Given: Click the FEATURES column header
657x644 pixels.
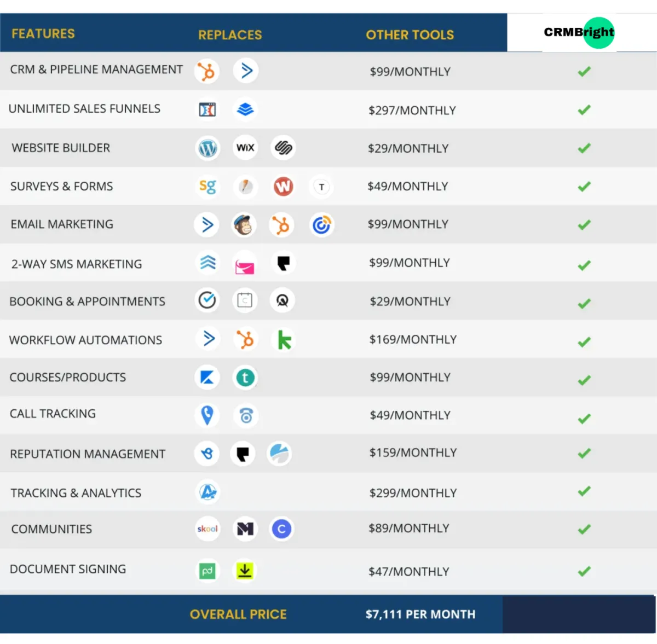Looking at the screenshot, I should (x=43, y=34).
